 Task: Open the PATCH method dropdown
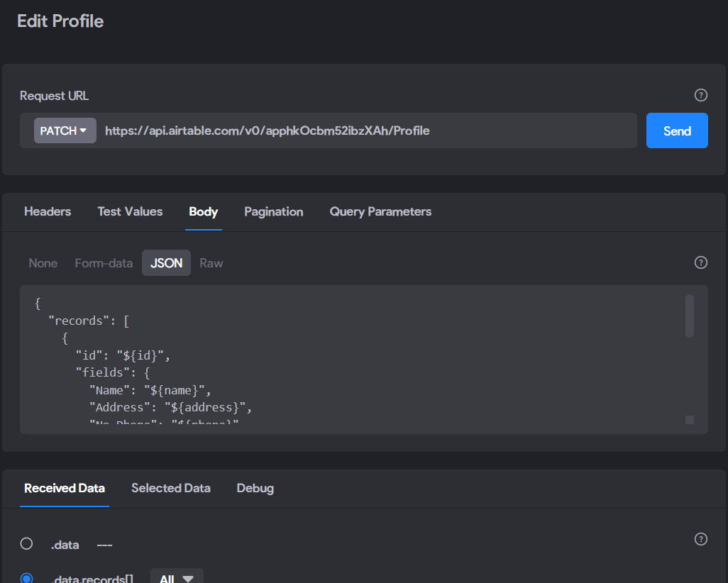coord(65,131)
